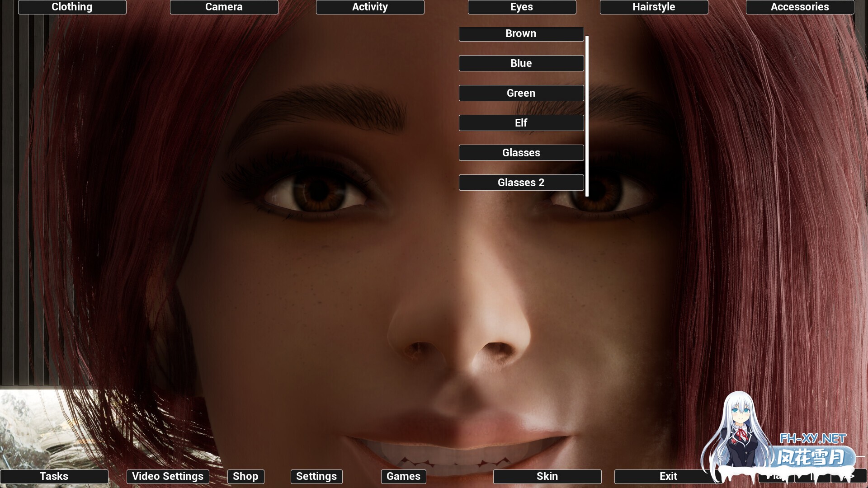This screenshot has width=868, height=488.
Task: Open the Clothing menu tab
Action: click(x=71, y=7)
